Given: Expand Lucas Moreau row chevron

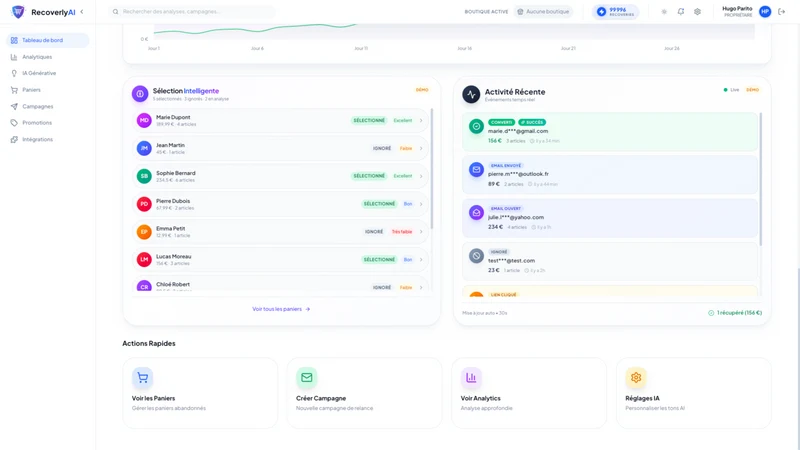Looking at the screenshot, I should pyautogui.click(x=421, y=260).
